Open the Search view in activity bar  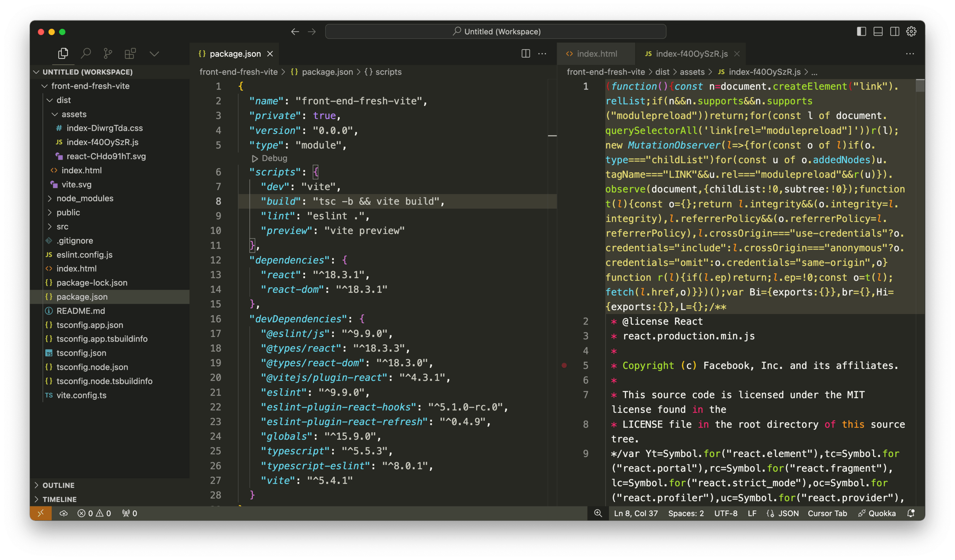pyautogui.click(x=86, y=54)
